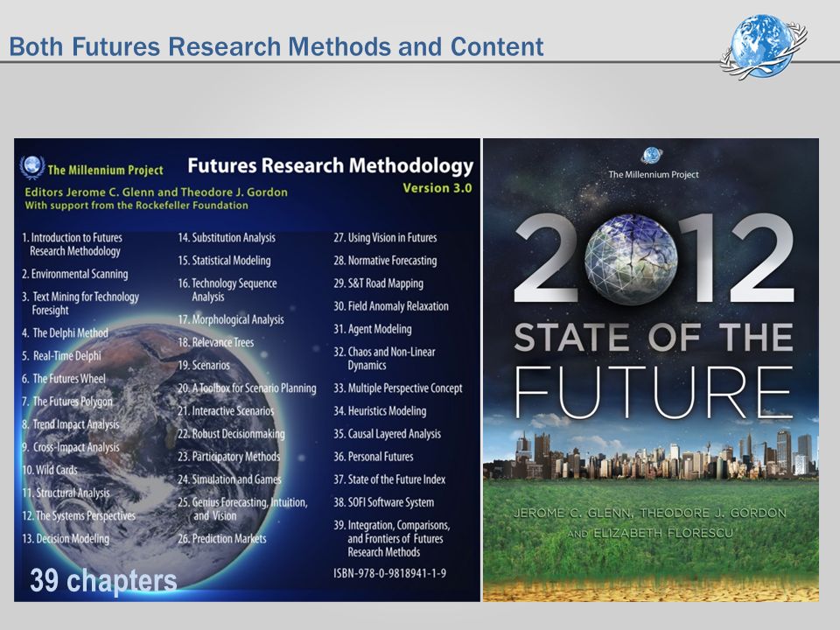Click '28. Normative Forecasting'
The width and height of the screenshot is (840, 630).
[x=385, y=261]
